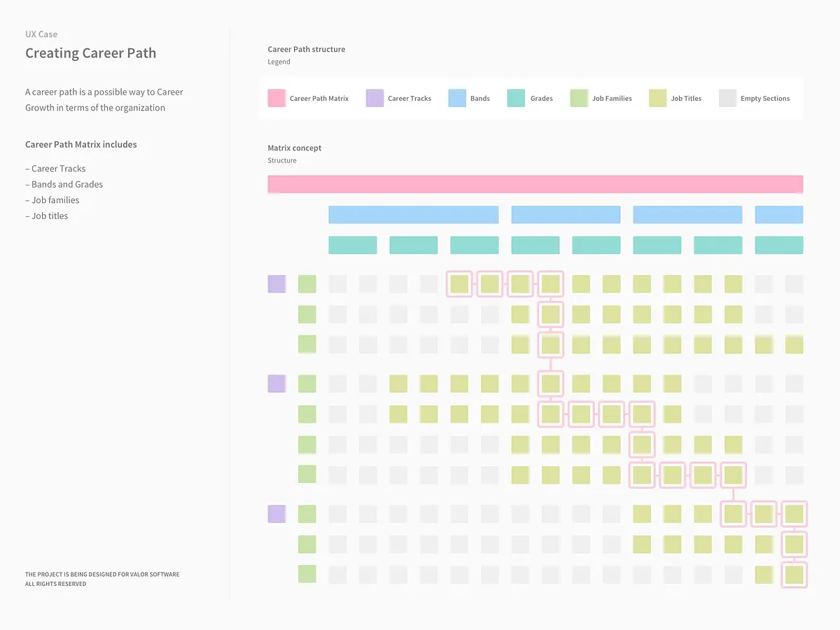Click the 'Career Tracks' legend label

click(409, 99)
